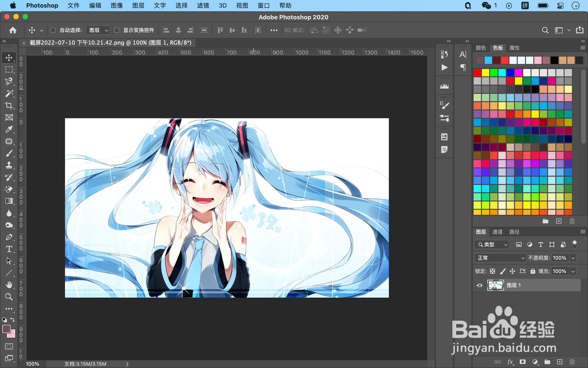Expand the Move tool preset picker

[x=42, y=30]
